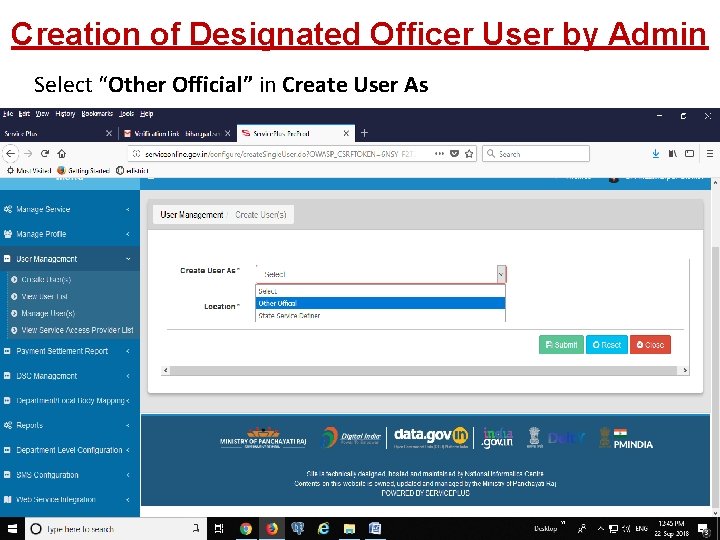Expand SMS Configuration menu
The width and height of the screenshot is (720, 540).
(x=70, y=475)
